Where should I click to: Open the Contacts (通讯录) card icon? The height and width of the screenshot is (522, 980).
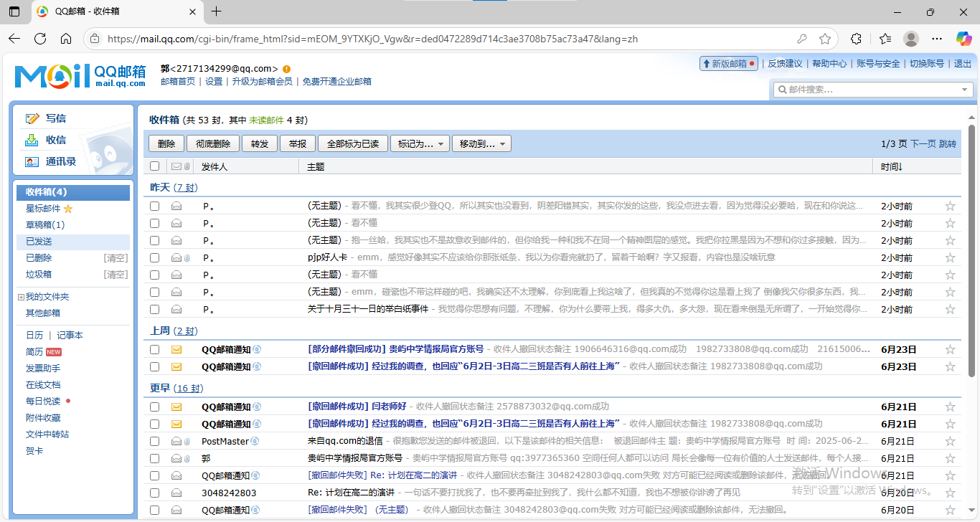(x=32, y=161)
